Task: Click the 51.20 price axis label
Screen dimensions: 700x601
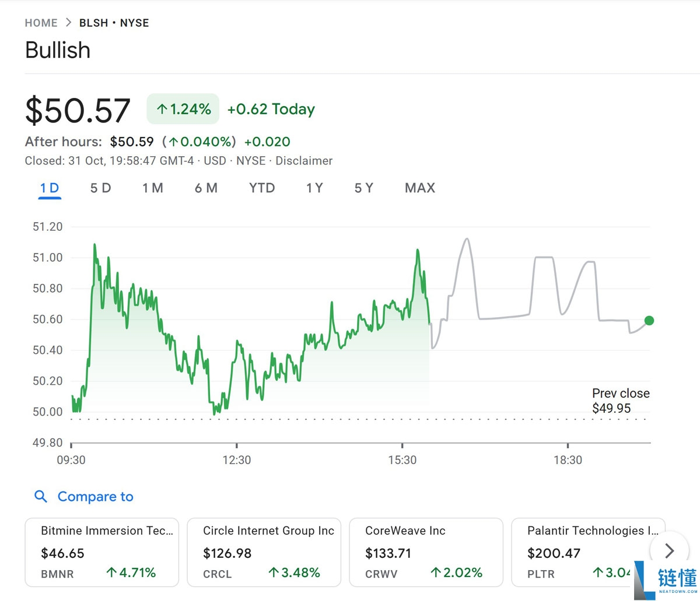Action: [47, 227]
